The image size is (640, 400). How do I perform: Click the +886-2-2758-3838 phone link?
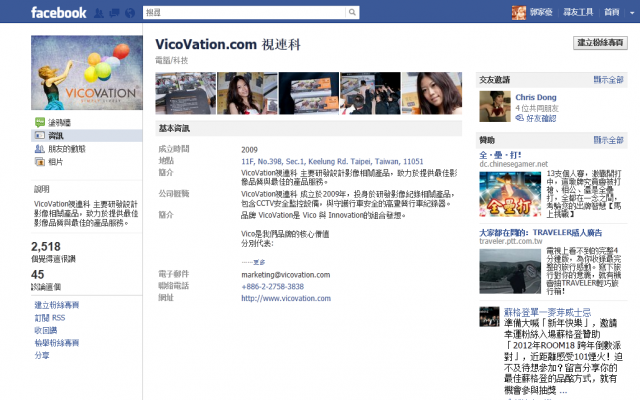pyautogui.click(x=273, y=287)
